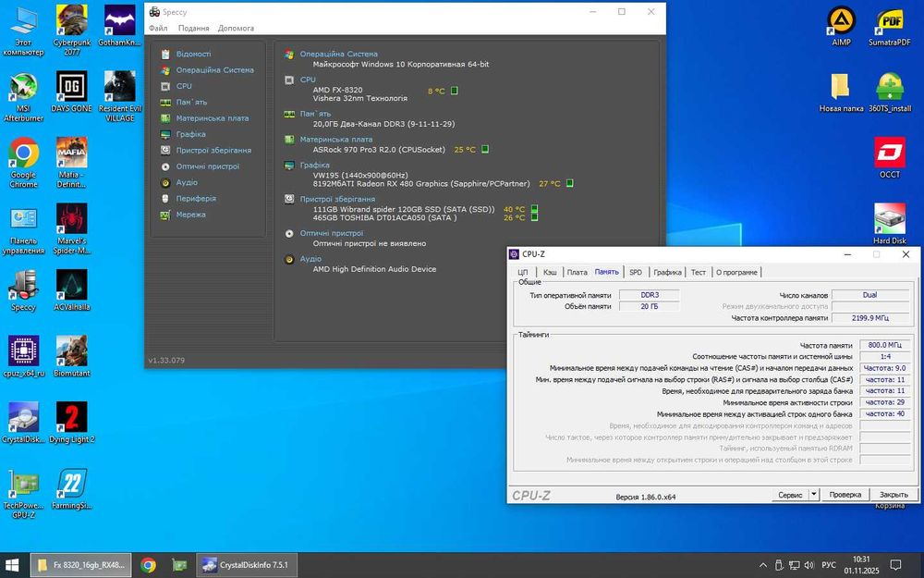Open DAYS GONE desktop shortcut
The image size is (924, 578).
pyautogui.click(x=72, y=92)
